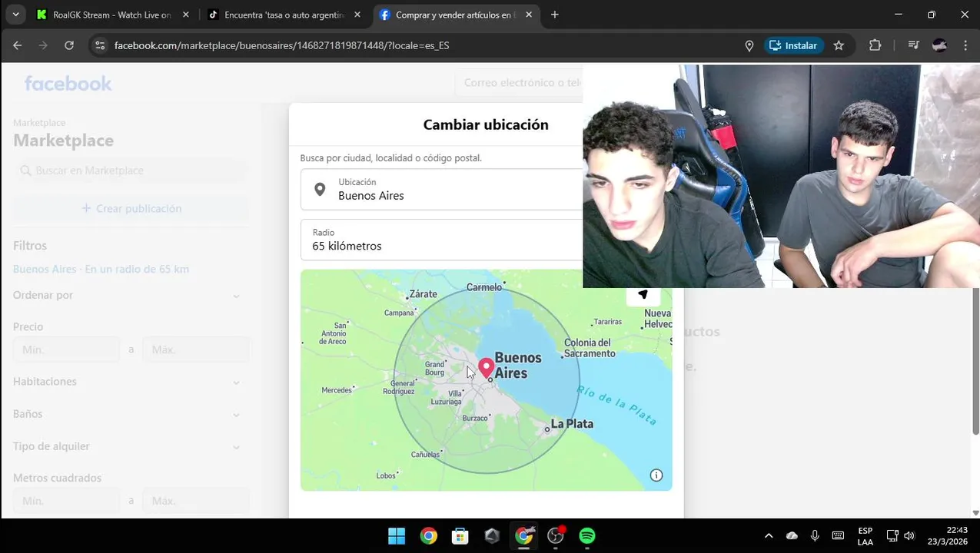Click the Marketplace breadcrumb link

[39, 123]
